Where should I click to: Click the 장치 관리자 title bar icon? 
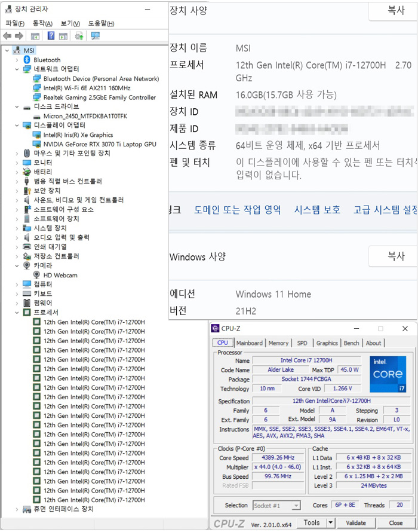pos(8,9)
